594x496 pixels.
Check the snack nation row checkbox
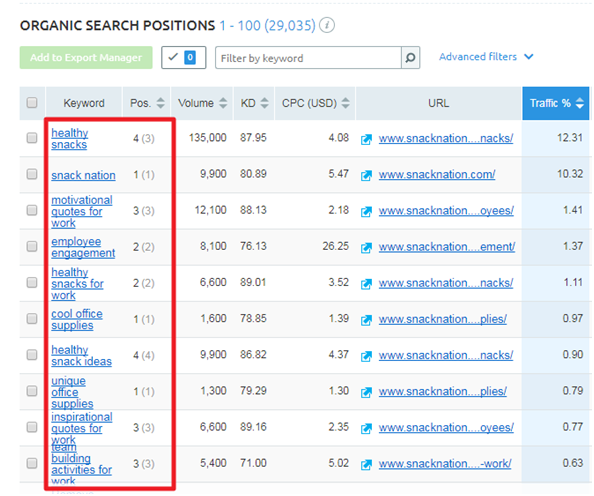(32, 174)
